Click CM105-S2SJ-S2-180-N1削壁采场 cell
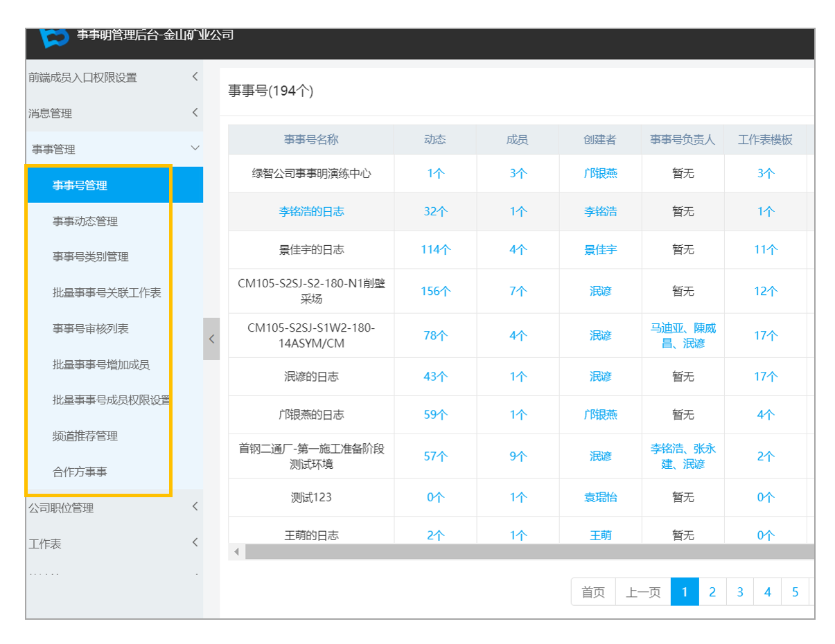The width and height of the screenshot is (835, 644). click(x=311, y=291)
